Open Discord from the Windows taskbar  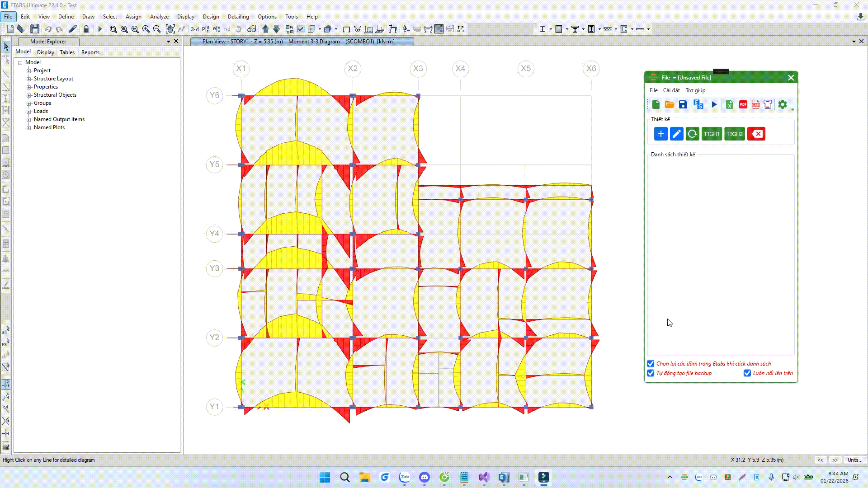pos(424,477)
